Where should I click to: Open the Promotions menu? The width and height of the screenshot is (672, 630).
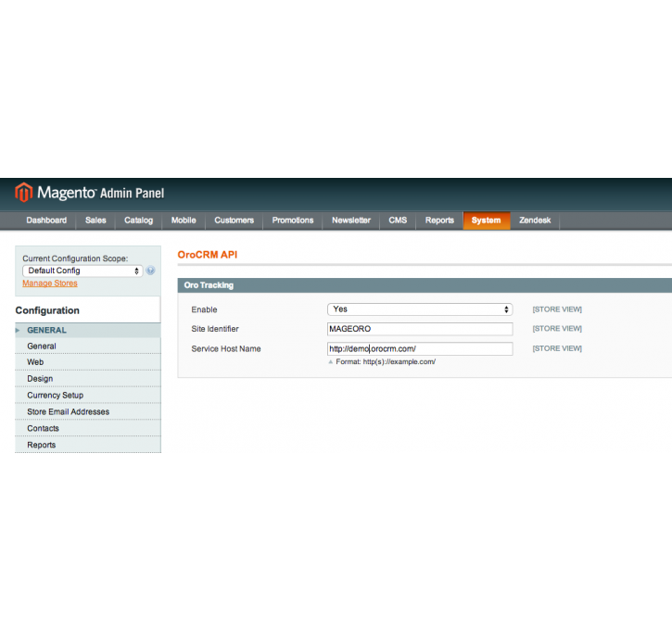[x=293, y=220]
